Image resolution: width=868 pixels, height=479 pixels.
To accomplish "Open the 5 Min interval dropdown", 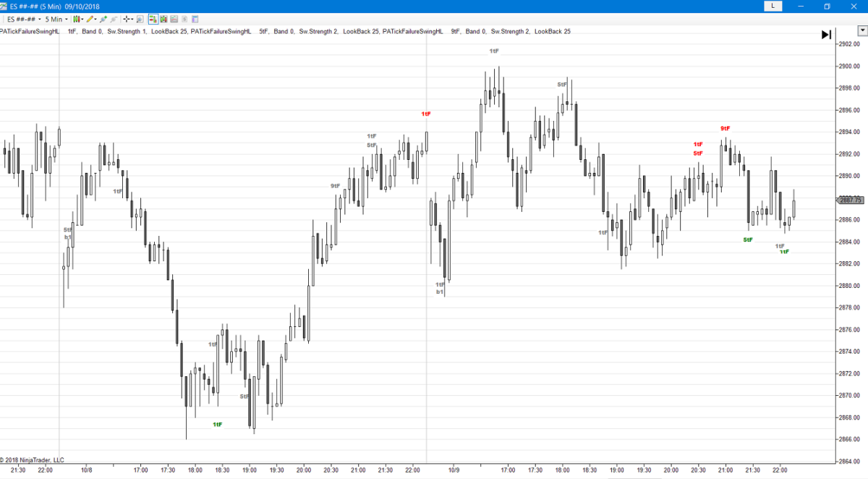I will pyautogui.click(x=56, y=19).
